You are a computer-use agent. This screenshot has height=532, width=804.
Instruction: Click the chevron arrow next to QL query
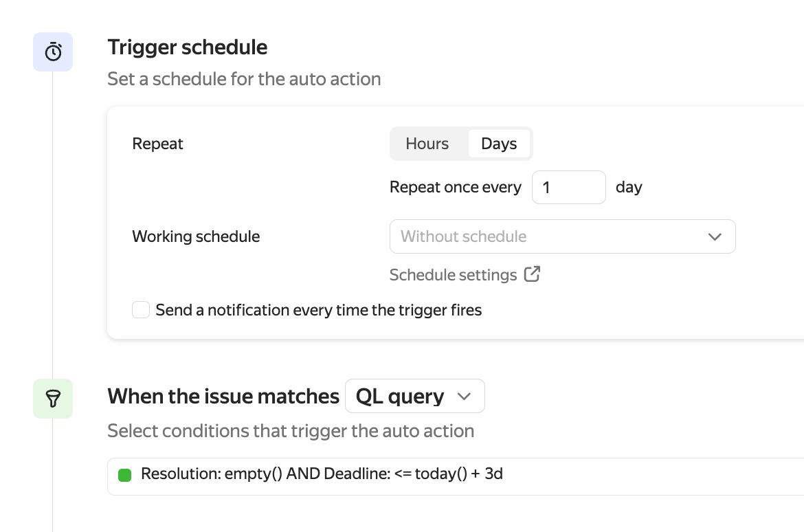coord(464,397)
